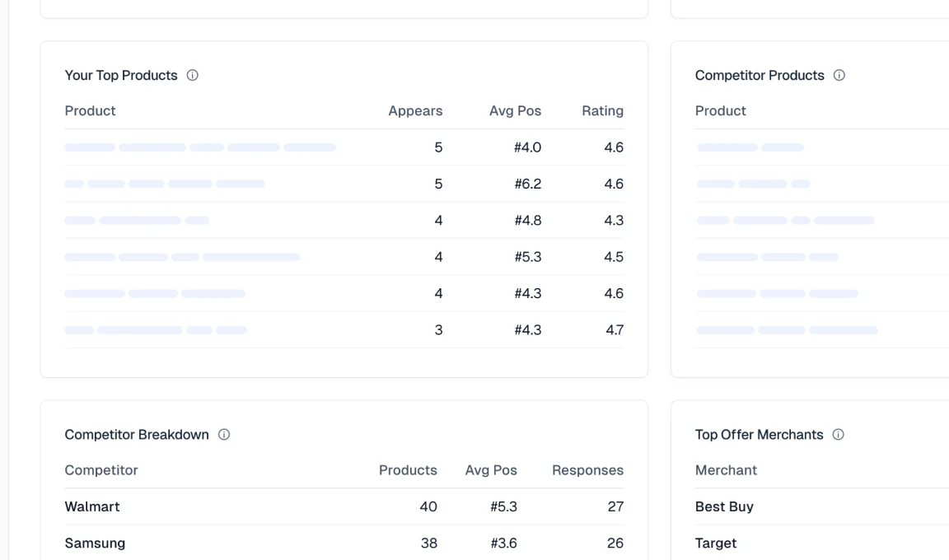Click the info icon beside Competitor Breakdown
Viewport: 949px width, 560px height.
[x=224, y=434]
